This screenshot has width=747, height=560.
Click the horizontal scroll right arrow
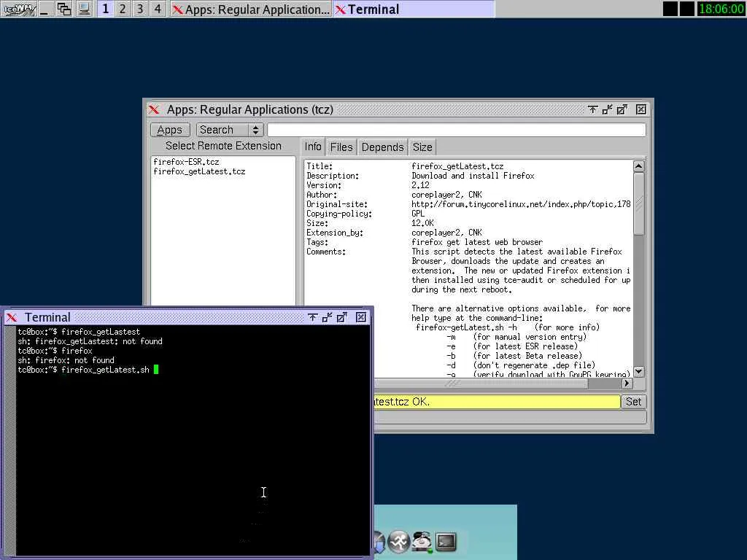627,384
